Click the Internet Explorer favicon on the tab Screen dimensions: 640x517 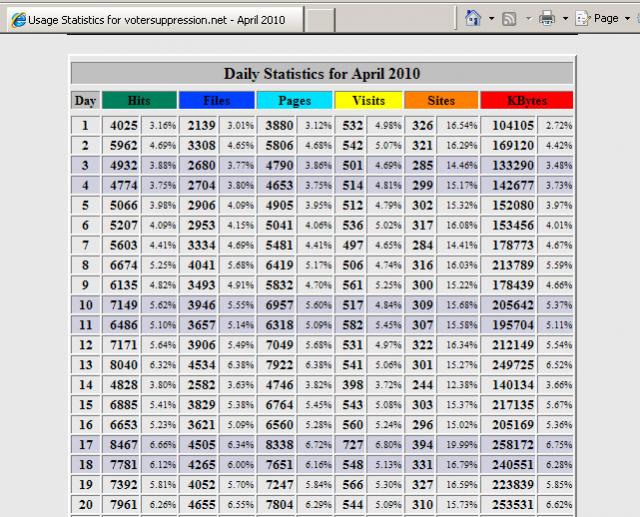coord(17,19)
